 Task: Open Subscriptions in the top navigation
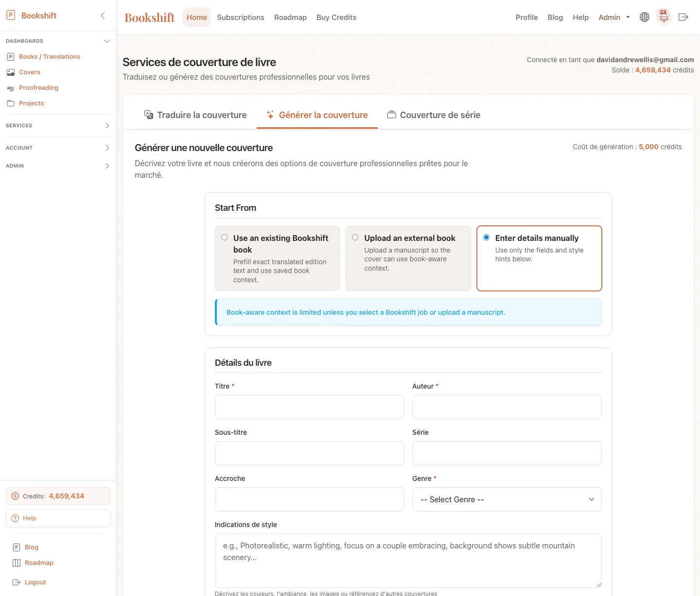tap(241, 17)
